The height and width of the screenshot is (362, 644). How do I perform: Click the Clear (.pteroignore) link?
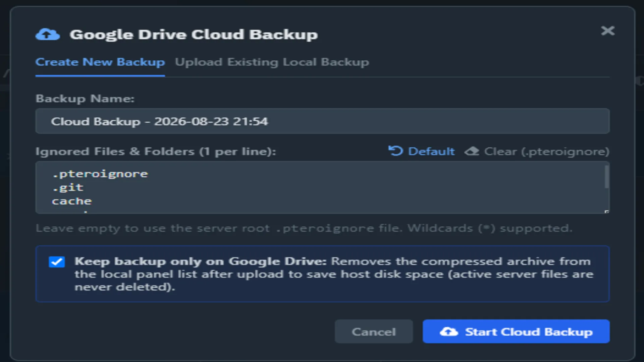click(x=537, y=151)
